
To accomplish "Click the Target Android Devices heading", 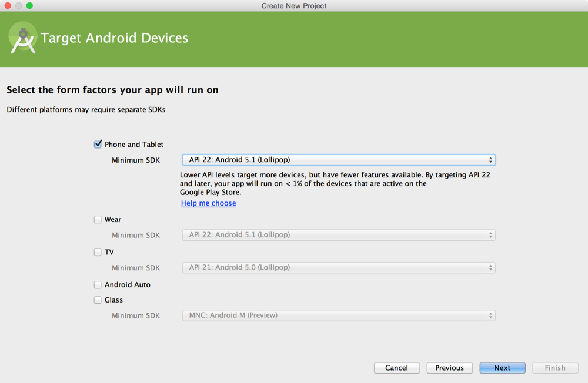I will [x=115, y=38].
